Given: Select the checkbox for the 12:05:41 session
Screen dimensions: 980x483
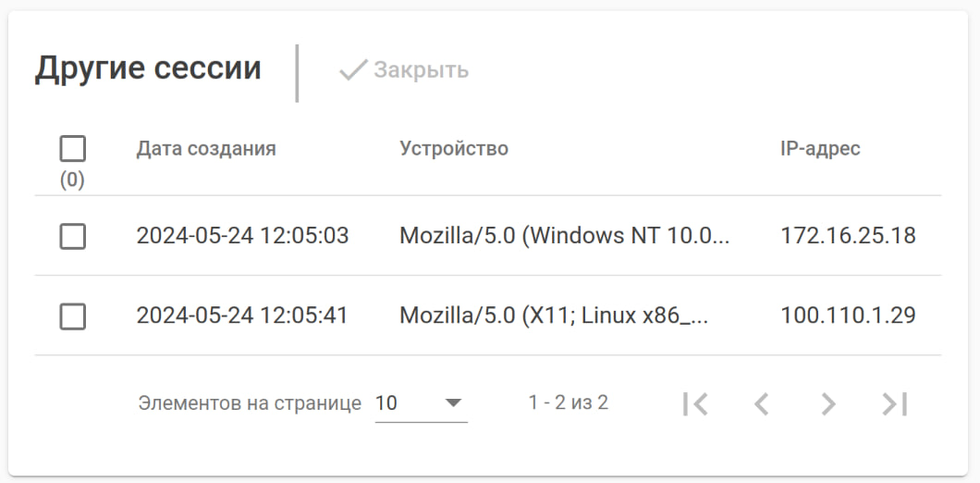Looking at the screenshot, I should 73,316.
